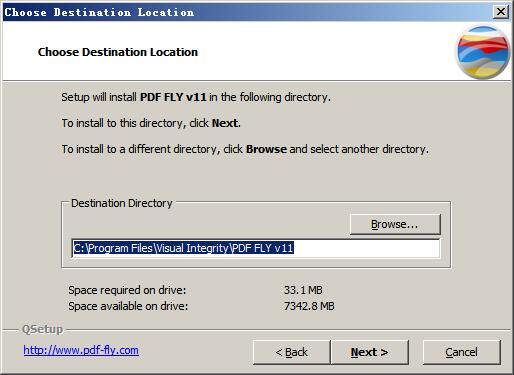
Task: Open the www.pdf-fly.com link
Action: click(81, 350)
